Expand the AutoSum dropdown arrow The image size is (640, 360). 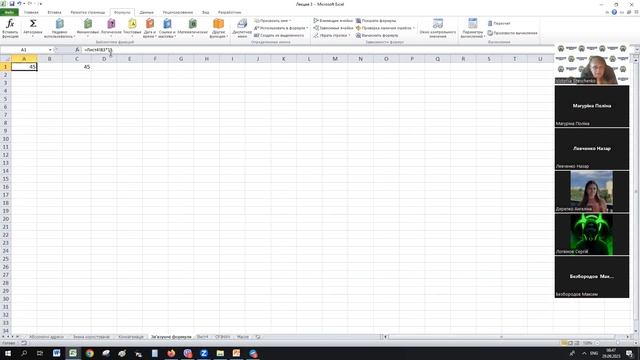point(33,36)
